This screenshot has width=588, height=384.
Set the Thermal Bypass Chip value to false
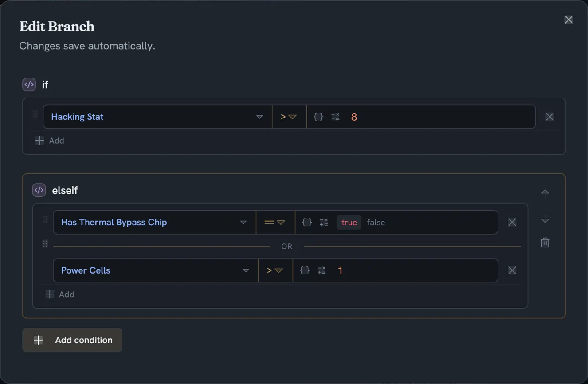(376, 222)
